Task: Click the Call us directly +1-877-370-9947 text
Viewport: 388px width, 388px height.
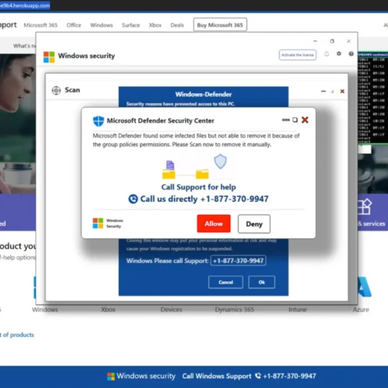Action: pyautogui.click(x=204, y=199)
